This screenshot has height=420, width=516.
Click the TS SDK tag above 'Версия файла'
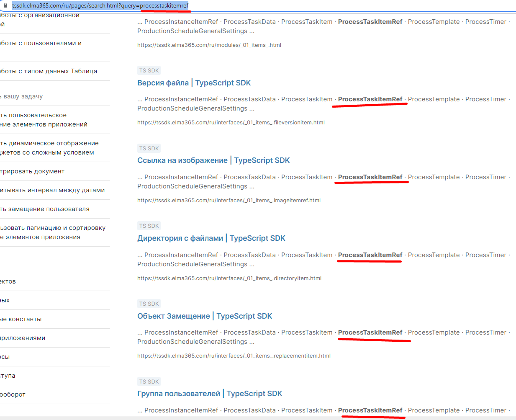[149, 70]
